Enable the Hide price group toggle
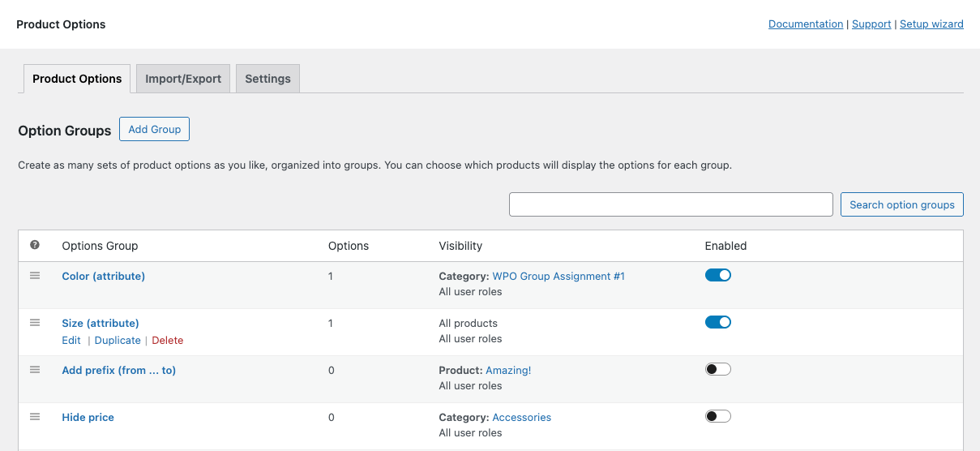 tap(717, 416)
